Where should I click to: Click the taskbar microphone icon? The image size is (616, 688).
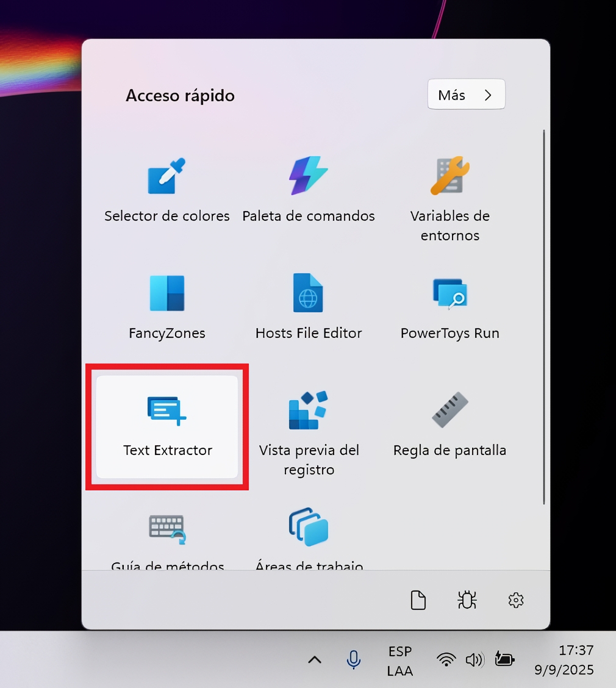point(354,659)
